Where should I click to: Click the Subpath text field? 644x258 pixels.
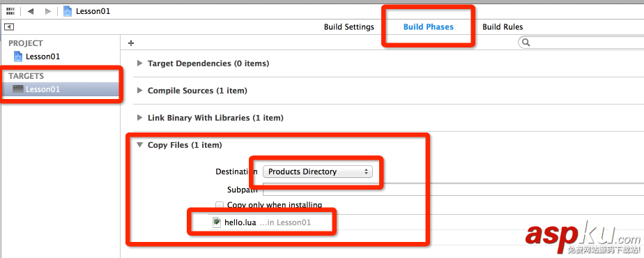[x=453, y=190]
